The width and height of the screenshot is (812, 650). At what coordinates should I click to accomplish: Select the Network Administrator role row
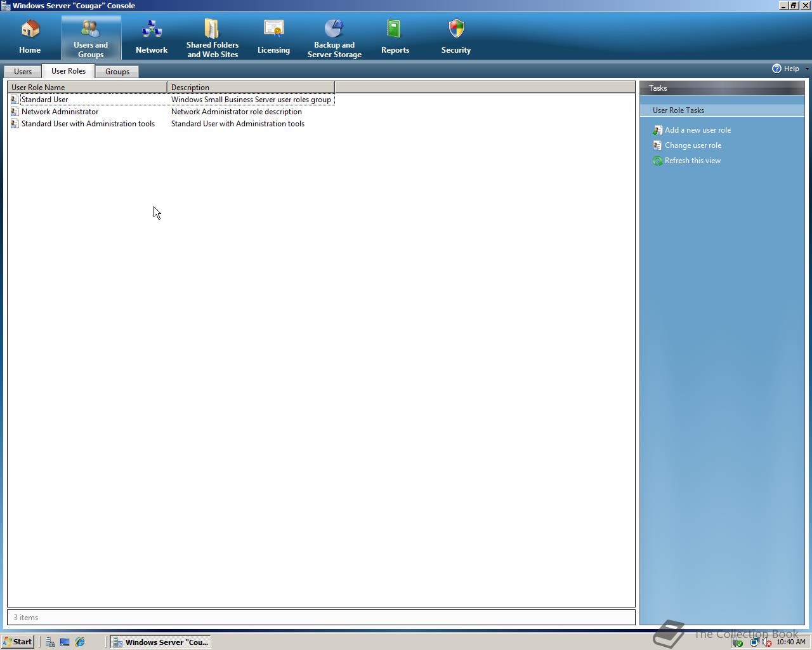[171, 112]
